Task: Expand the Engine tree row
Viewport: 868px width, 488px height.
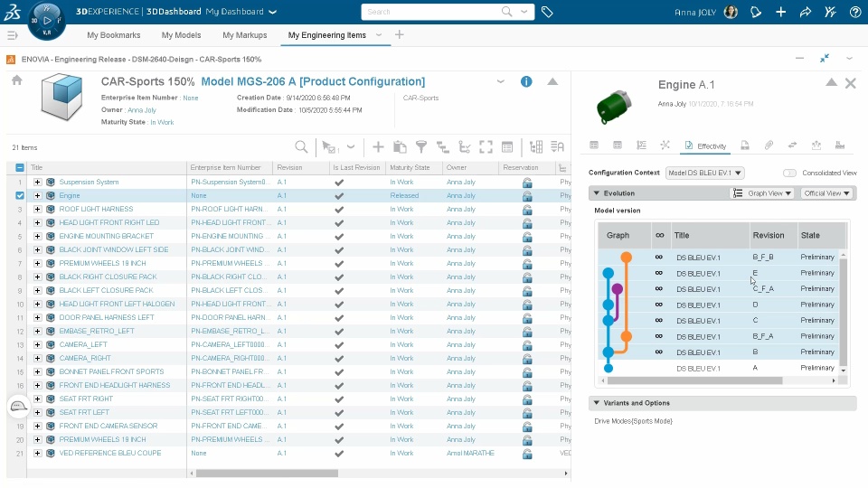Action: (37, 195)
